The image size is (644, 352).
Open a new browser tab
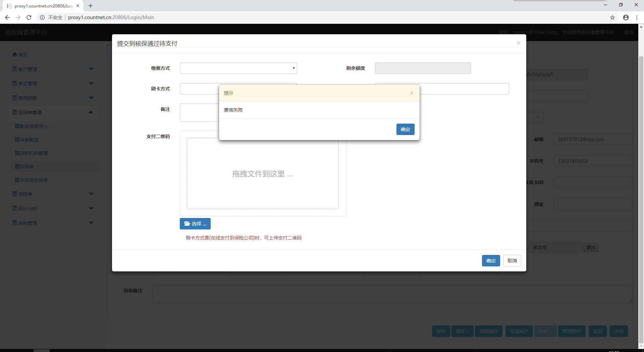tap(91, 6)
